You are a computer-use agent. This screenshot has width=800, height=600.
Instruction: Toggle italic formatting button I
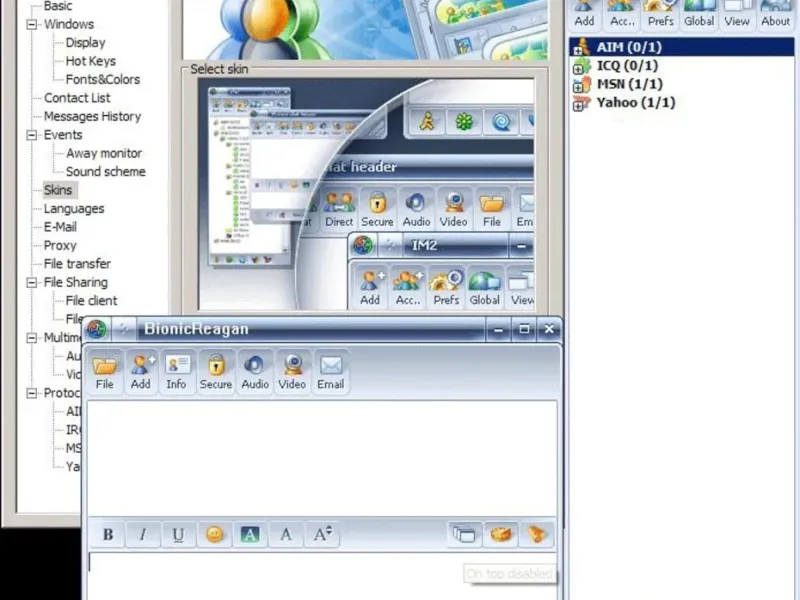pyautogui.click(x=143, y=534)
